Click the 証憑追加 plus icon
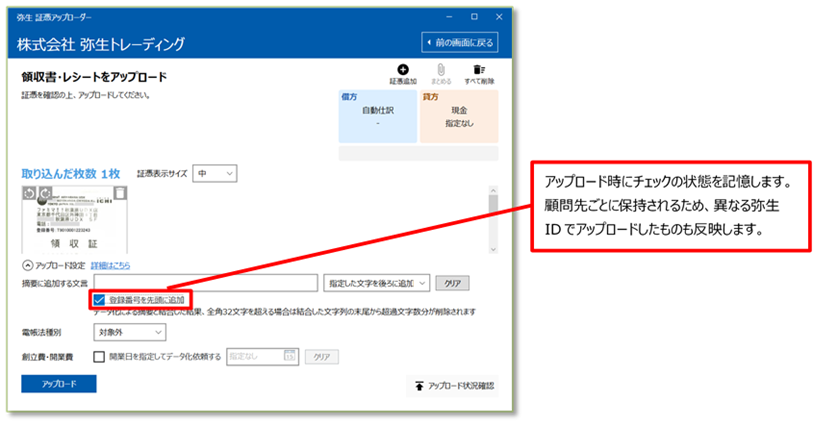Viewport: 813px width, 426px height. tap(403, 69)
